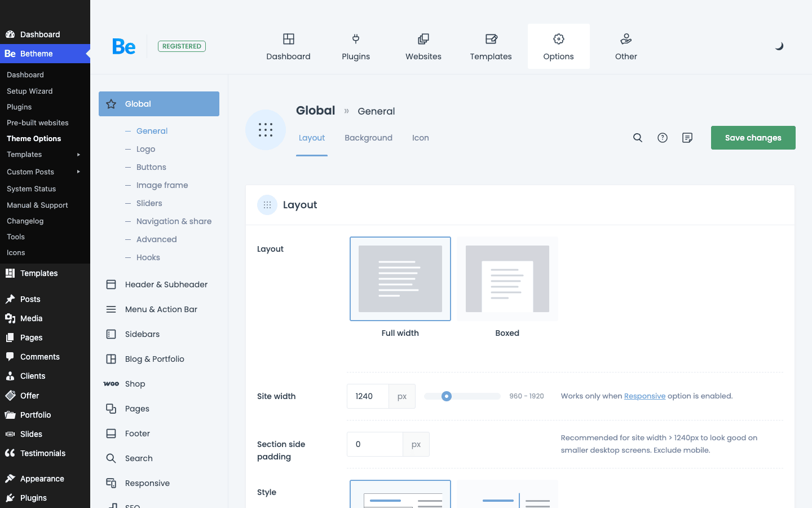This screenshot has height=508, width=812.
Task: Select Hooks under Global
Action: (x=148, y=257)
